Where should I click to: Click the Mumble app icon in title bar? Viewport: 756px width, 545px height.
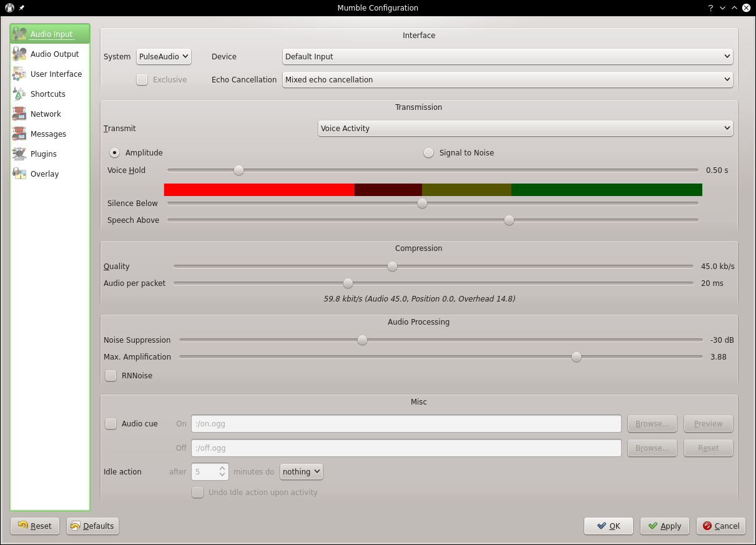pyautogui.click(x=9, y=8)
